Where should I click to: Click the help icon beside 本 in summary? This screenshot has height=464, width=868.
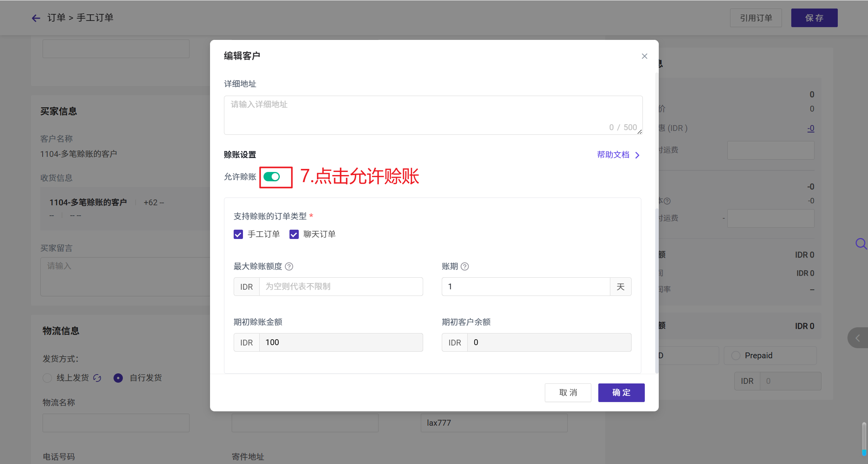(667, 201)
